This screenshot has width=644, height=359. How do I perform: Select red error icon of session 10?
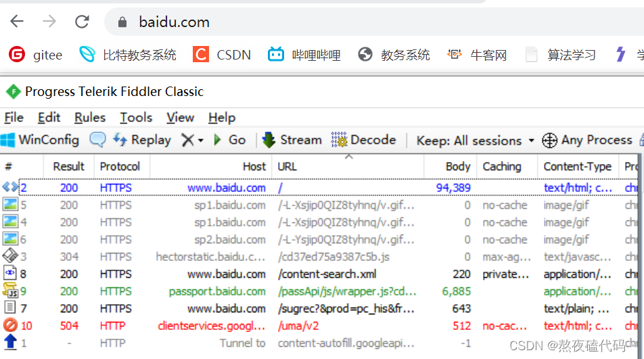click(10, 325)
